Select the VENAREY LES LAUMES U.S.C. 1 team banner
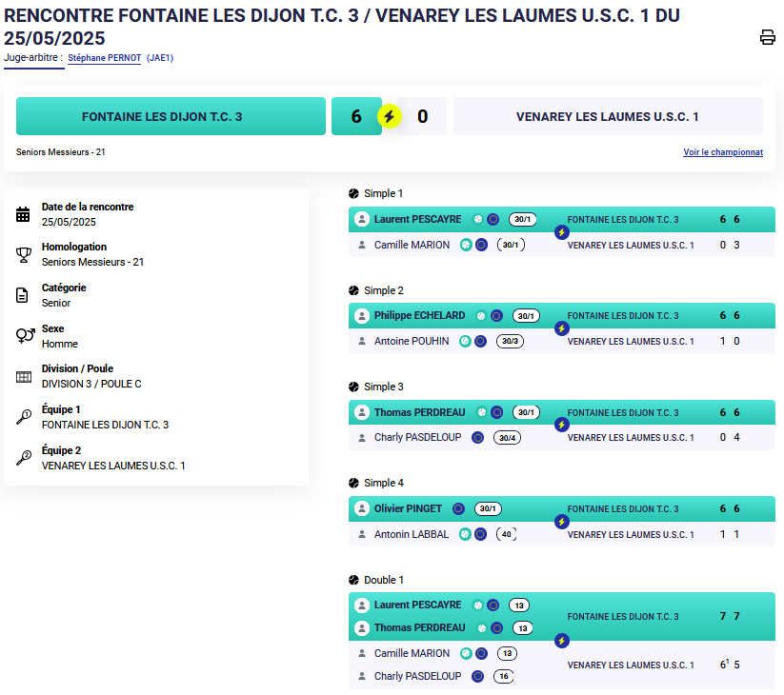The image size is (784, 695). tap(608, 116)
